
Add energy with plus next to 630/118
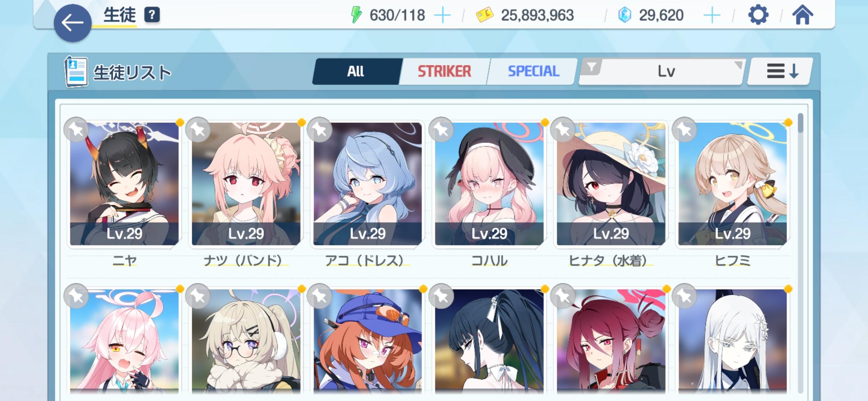pos(442,16)
